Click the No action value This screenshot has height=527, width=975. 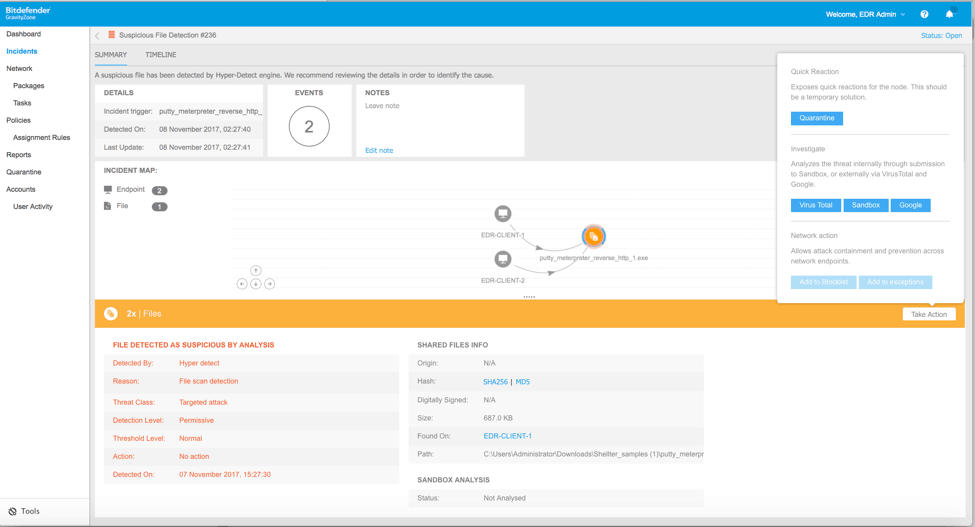click(194, 457)
